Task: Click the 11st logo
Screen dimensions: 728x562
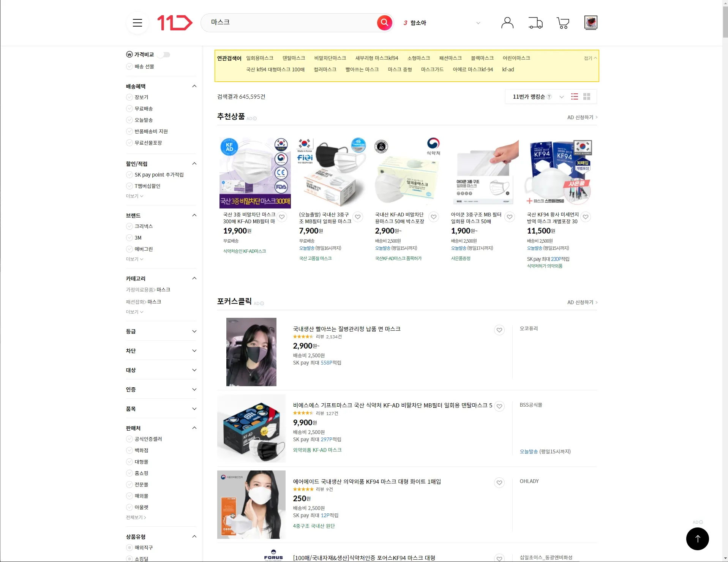Action: point(175,23)
